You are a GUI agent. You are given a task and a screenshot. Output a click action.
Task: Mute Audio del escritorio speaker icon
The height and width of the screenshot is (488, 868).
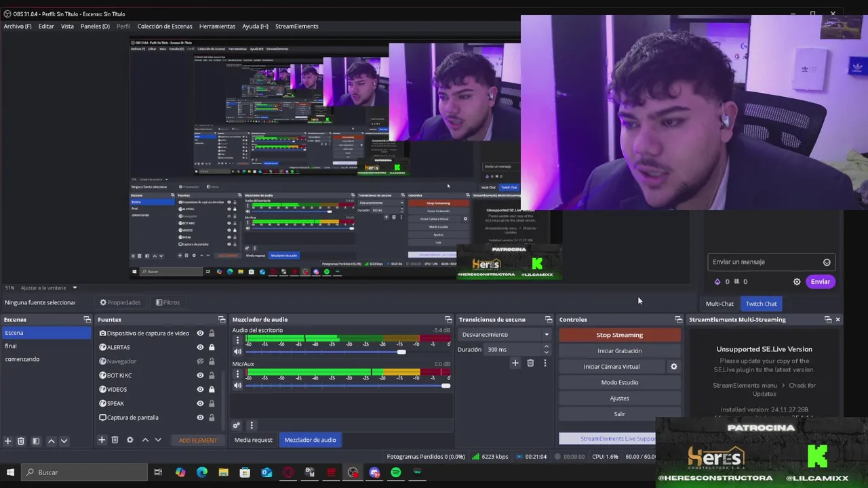(x=237, y=352)
